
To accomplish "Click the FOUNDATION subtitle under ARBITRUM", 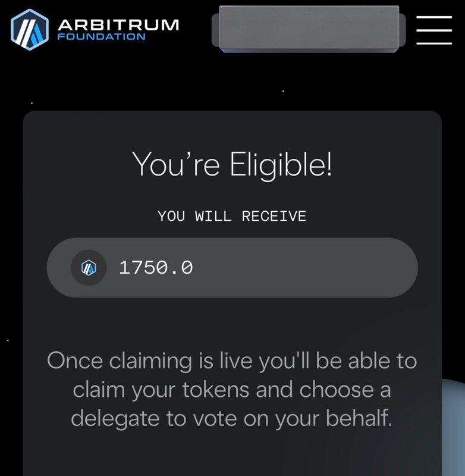I will [101, 37].
